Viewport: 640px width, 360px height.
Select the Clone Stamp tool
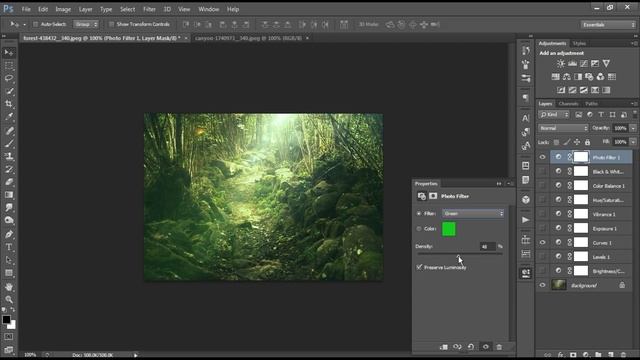coord(9,156)
